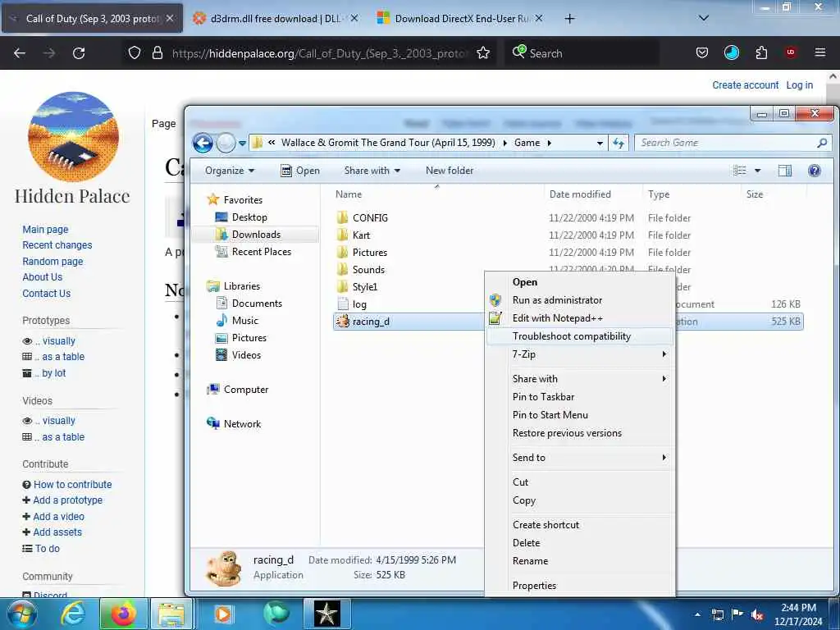Open the Organize dropdown

[x=230, y=171]
